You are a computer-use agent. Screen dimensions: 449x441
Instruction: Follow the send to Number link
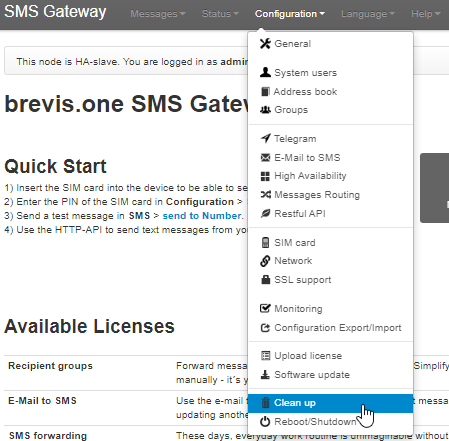202,216
